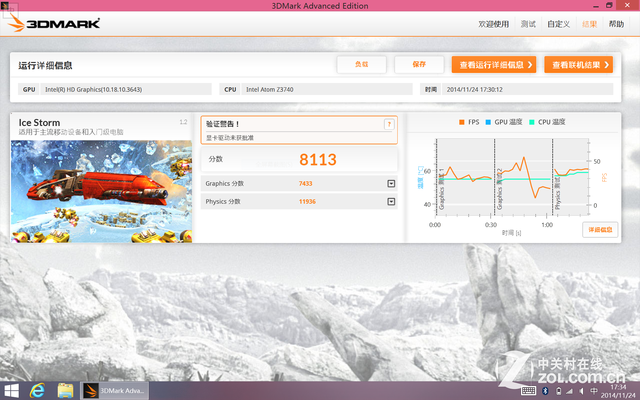640x400 pixels.
Task: Open the 自定义 tab
Action: coord(558,24)
